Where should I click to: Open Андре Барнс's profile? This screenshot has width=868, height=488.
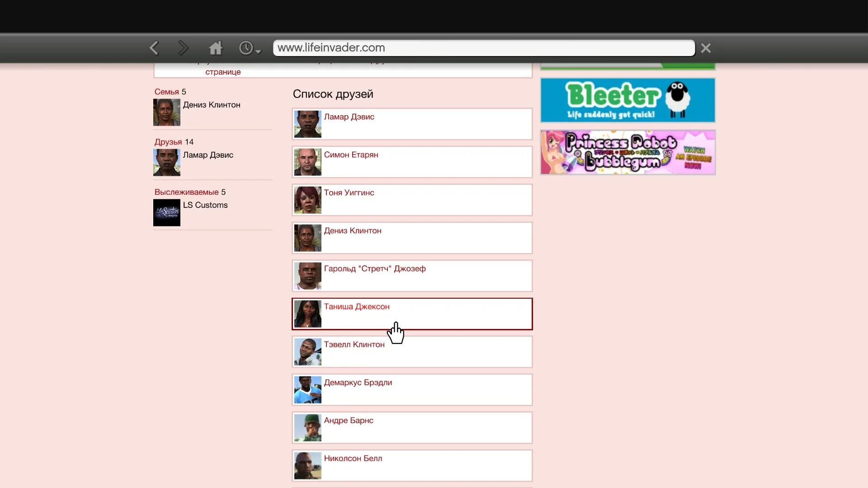click(x=348, y=421)
